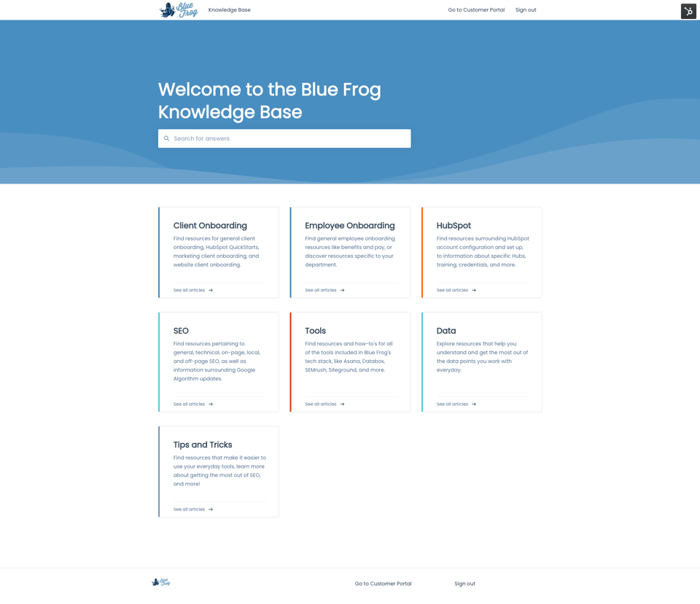The width and height of the screenshot is (700, 604).
Task: Click the arrow icon on the Data card
Action: click(x=474, y=404)
